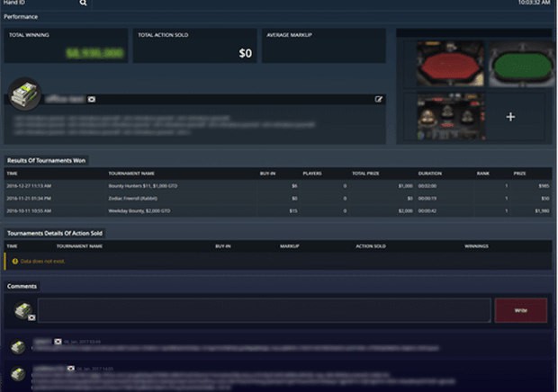
Task: Click the Rank column header
Action: click(483, 174)
